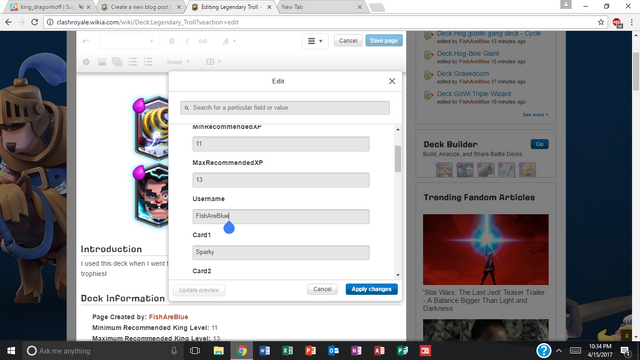Image resolution: width=640 pixels, height=360 pixels.
Task: Click the Username input field
Action: click(281, 216)
